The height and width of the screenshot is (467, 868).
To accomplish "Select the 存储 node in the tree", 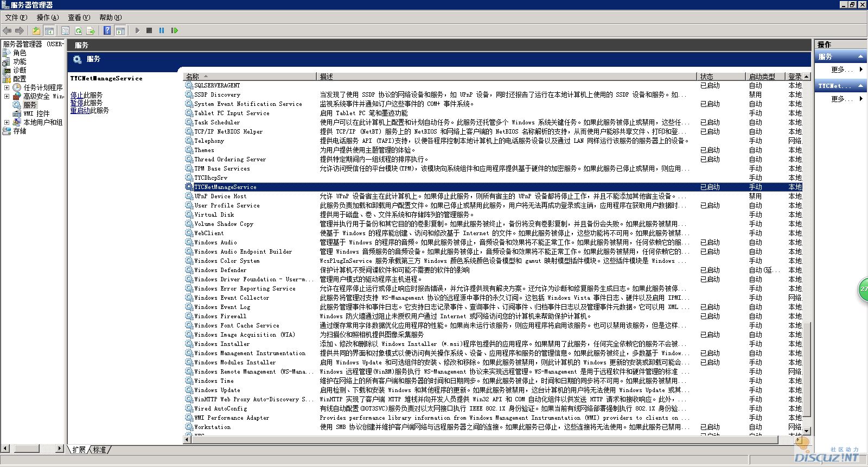I will click(20, 131).
